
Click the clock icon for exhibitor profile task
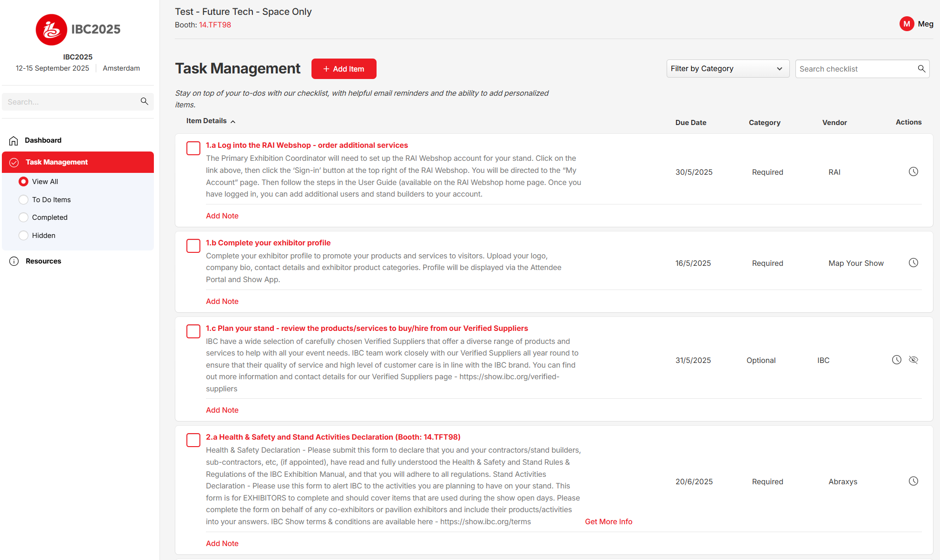click(913, 263)
